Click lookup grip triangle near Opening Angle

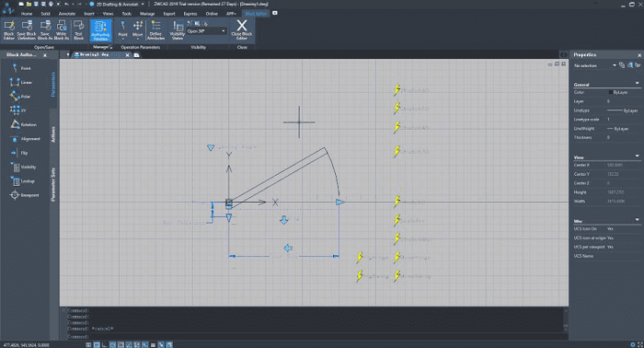211,147
